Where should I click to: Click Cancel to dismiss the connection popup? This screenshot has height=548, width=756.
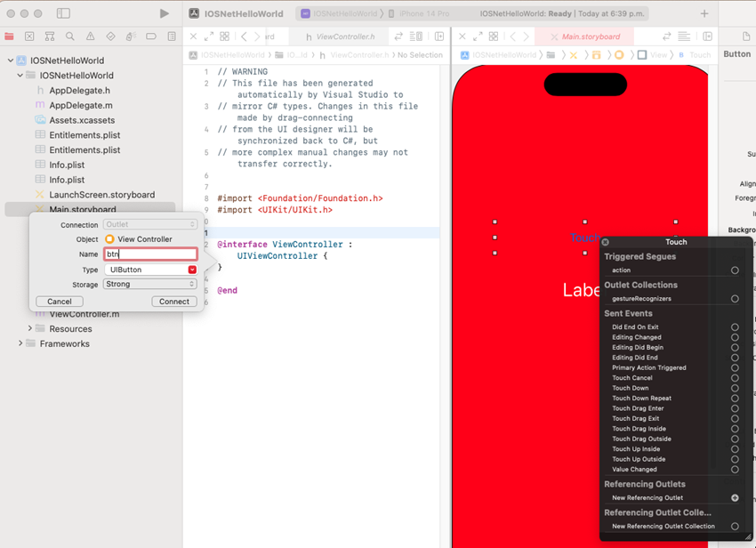(x=59, y=301)
